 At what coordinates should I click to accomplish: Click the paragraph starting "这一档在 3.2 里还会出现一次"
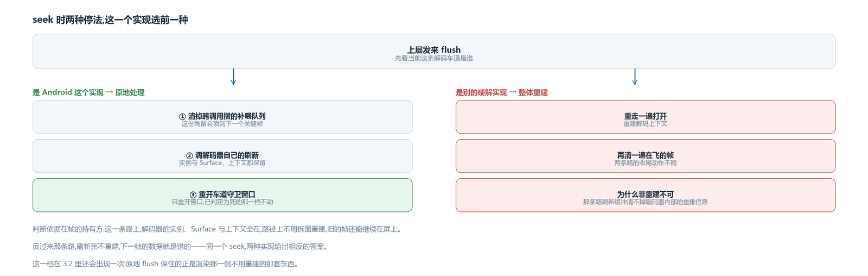point(167,264)
